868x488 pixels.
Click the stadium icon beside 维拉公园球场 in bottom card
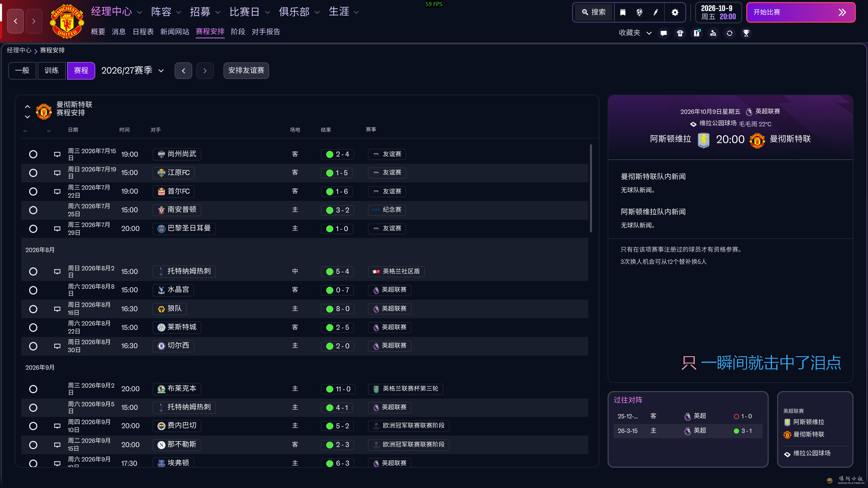pyautogui.click(x=787, y=454)
